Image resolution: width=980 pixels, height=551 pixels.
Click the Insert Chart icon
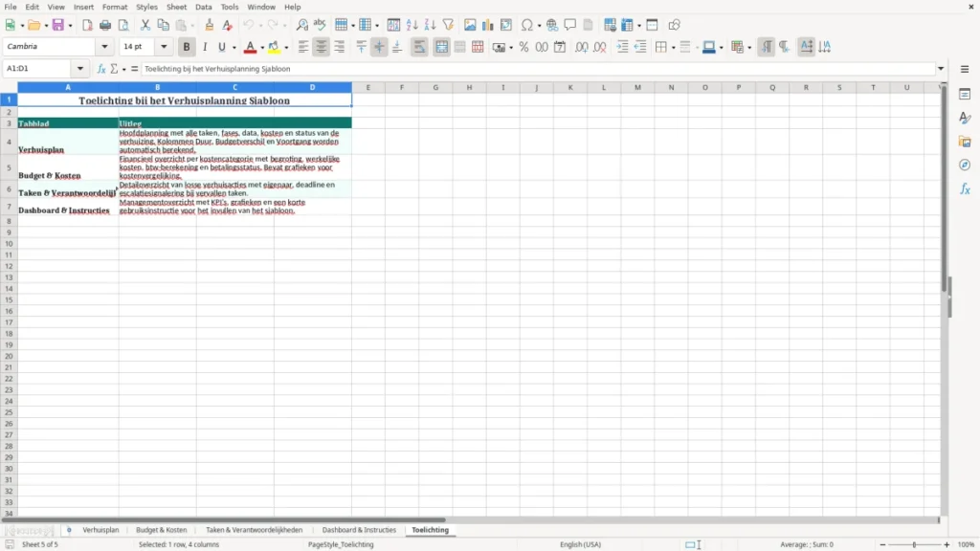(x=488, y=25)
